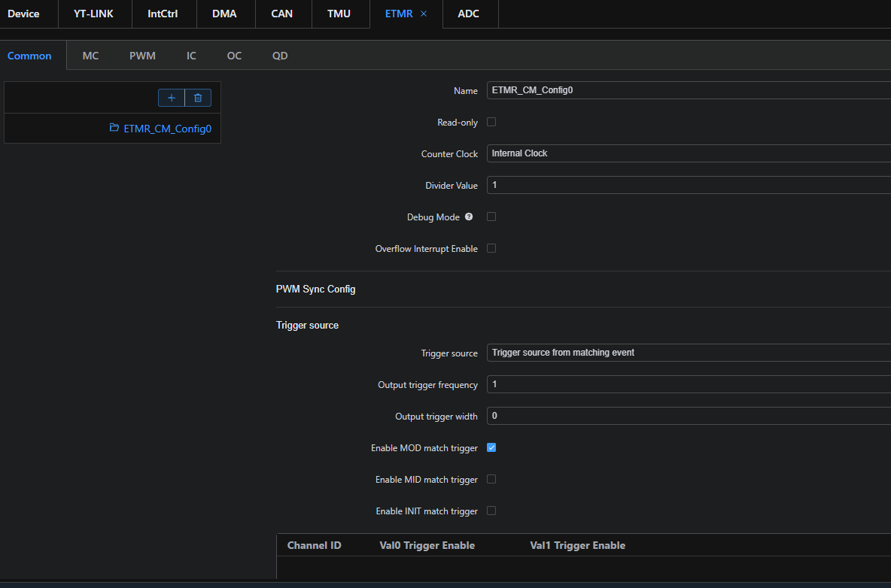
Task: Go to the IC sub-tab
Action: [191, 56]
